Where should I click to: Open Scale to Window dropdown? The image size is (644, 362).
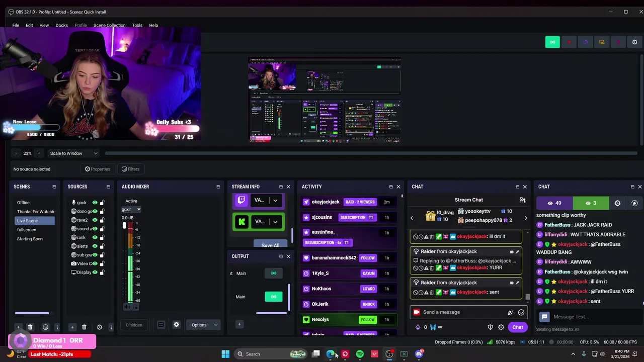[x=73, y=153]
